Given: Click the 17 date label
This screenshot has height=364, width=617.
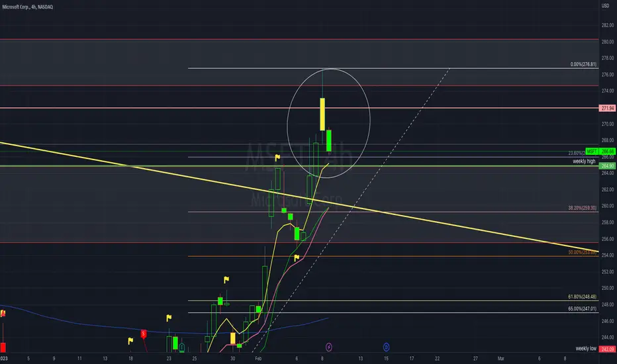Looking at the screenshot, I should (x=412, y=359).
